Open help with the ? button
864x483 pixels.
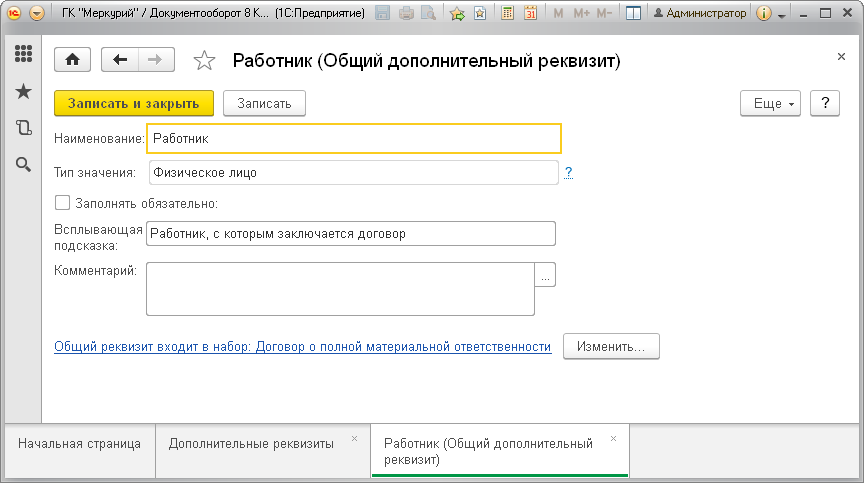tap(825, 103)
